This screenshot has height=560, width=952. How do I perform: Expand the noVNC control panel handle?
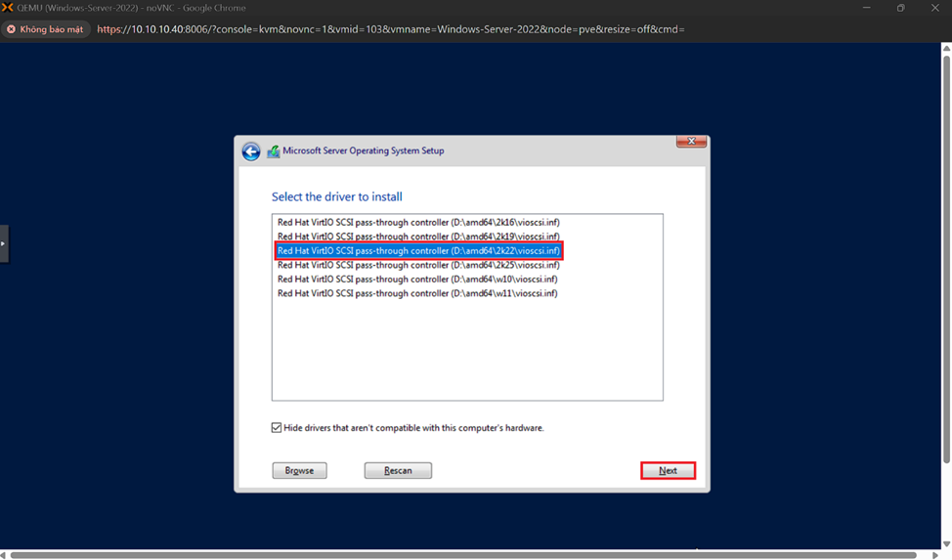tap(4, 243)
